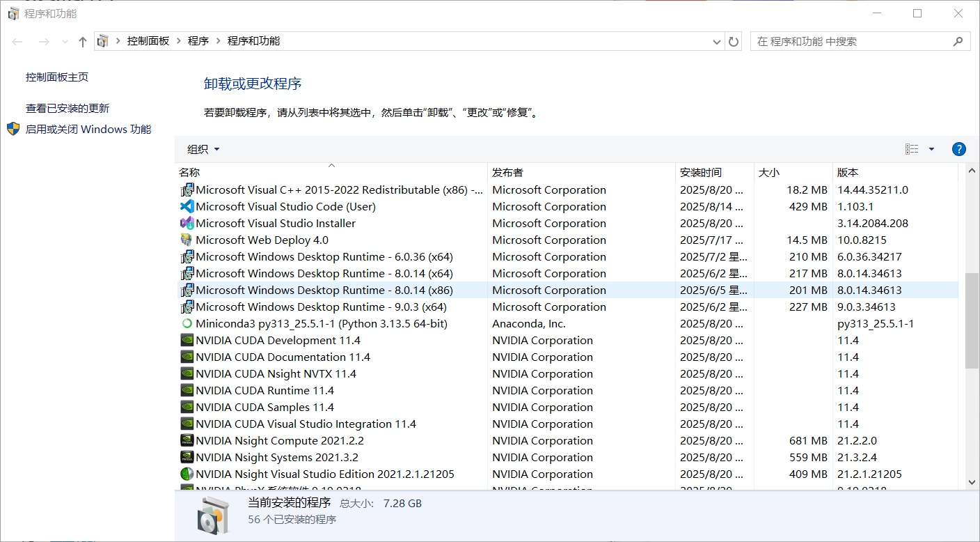Click the version 21.3.2.4 cell

pyautogui.click(x=857, y=457)
